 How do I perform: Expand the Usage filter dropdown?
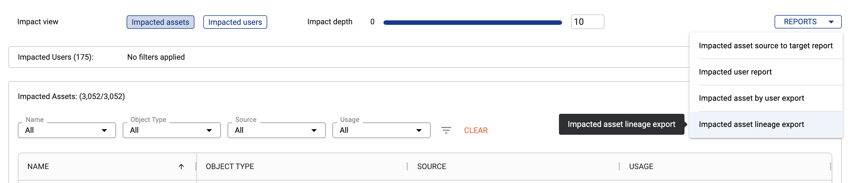click(381, 131)
